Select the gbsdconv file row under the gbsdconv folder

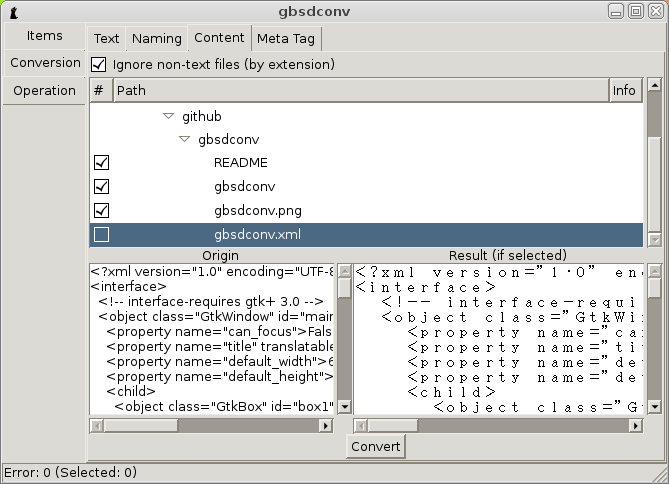366,187
